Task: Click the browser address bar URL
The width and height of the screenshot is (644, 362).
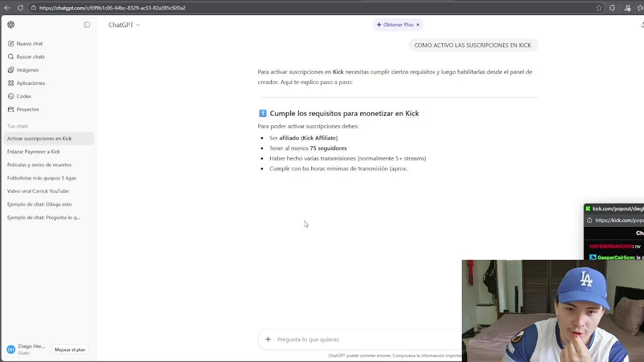Action: point(112,8)
